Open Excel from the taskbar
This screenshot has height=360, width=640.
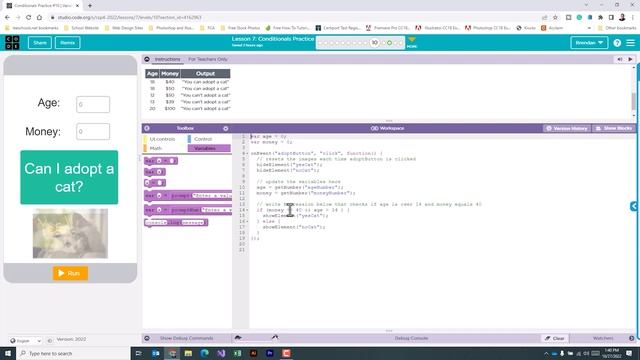(237, 353)
